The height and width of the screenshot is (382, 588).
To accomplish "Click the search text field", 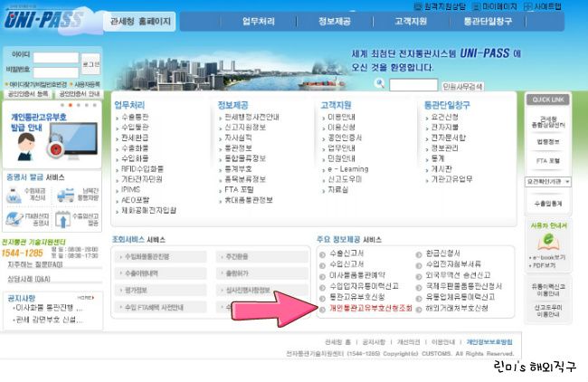I will (x=413, y=85).
